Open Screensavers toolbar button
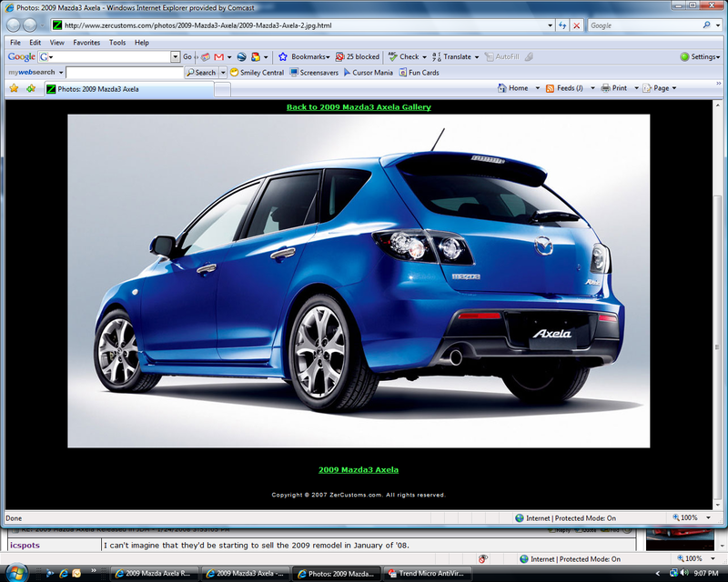 314,73
